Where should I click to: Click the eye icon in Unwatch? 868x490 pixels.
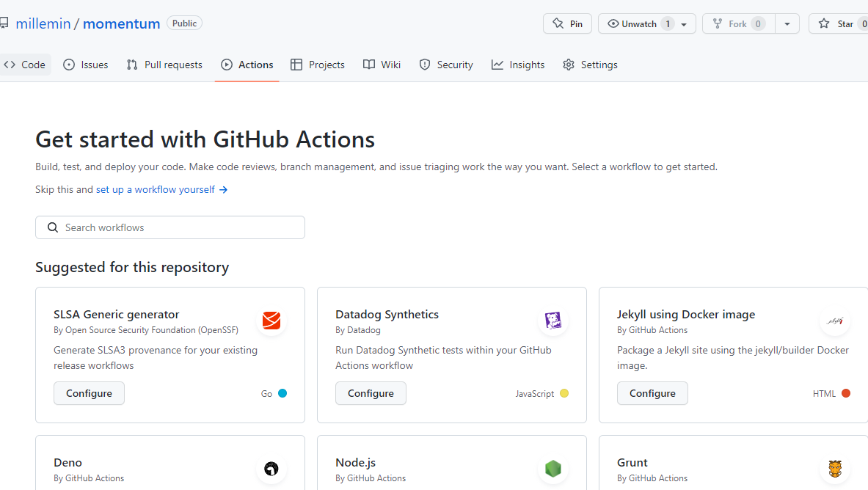tap(613, 23)
